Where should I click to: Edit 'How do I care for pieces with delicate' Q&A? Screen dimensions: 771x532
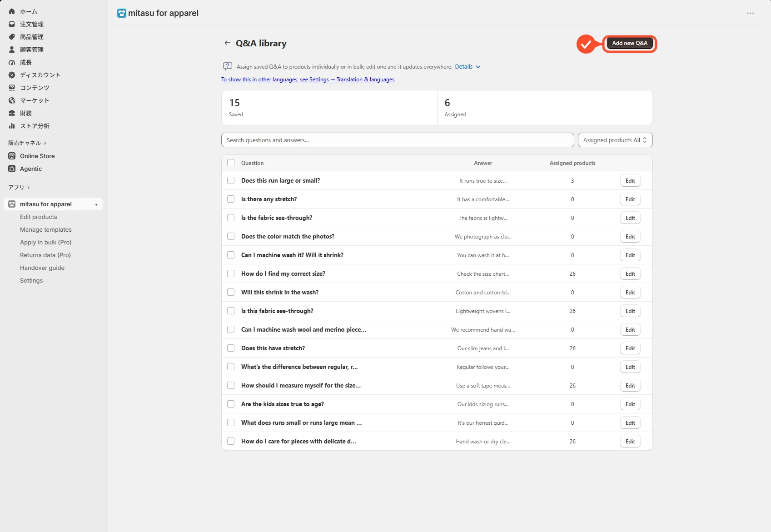630,441
